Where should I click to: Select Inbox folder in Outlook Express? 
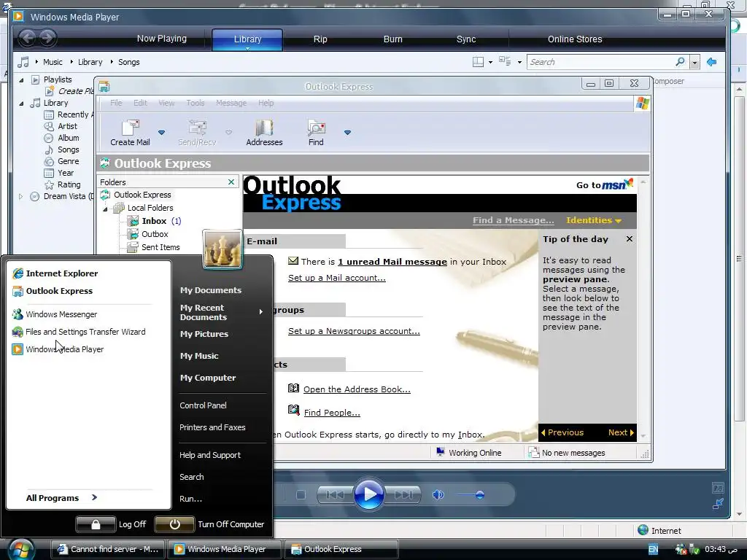[x=154, y=221]
